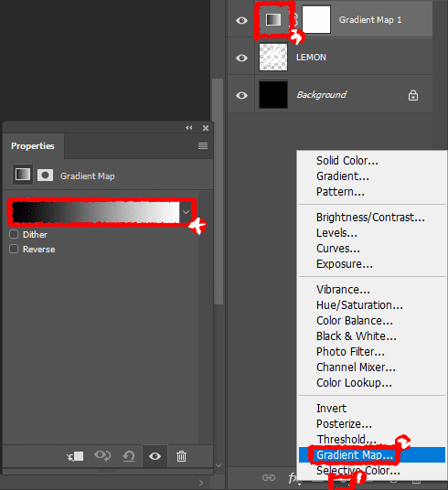Add a Hue/Saturation... adjustment
The height and width of the screenshot is (490, 448).
359,305
